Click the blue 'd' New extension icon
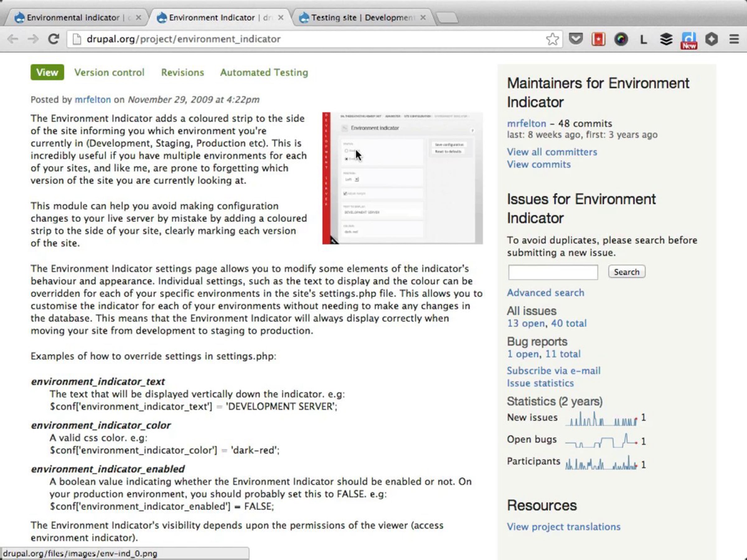 (689, 40)
